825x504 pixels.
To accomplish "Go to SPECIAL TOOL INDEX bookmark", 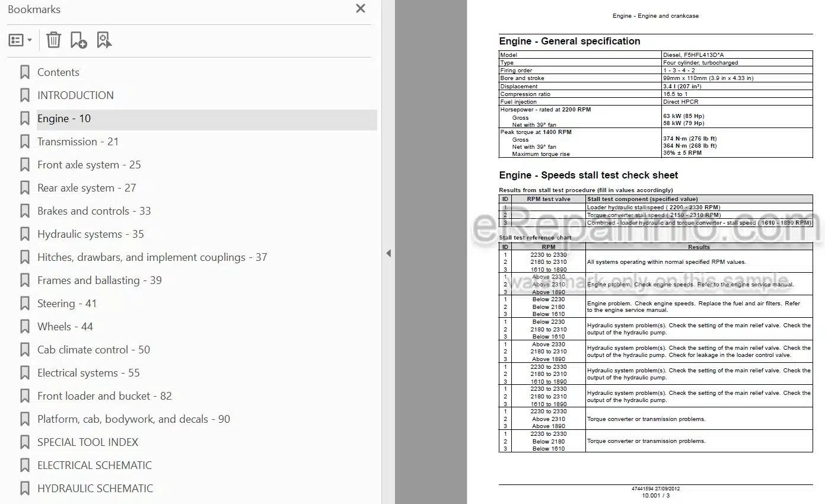I will (x=88, y=442).
